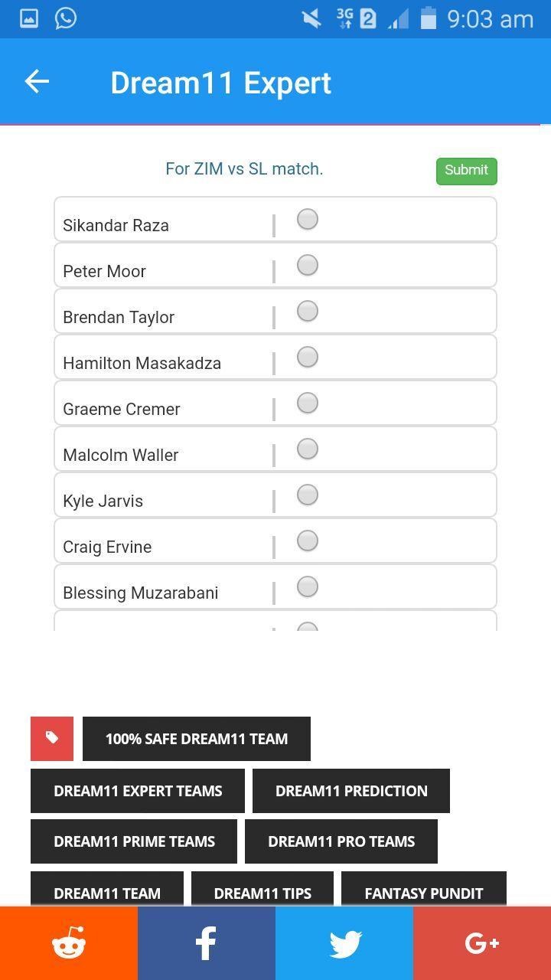
Task: Select the Sikandar Raza radio button
Action: pyautogui.click(x=308, y=219)
